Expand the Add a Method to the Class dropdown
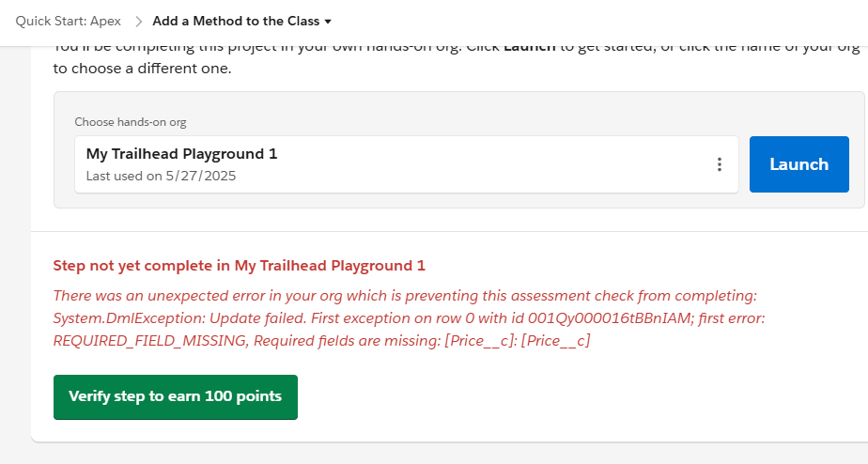The height and width of the screenshot is (464, 868). pyautogui.click(x=242, y=21)
